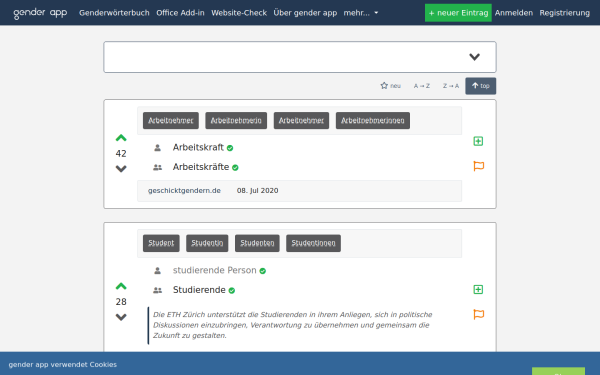The height and width of the screenshot is (375, 600).
Task: Downvote the Arbeitskraft entry
Action: pyautogui.click(x=121, y=169)
